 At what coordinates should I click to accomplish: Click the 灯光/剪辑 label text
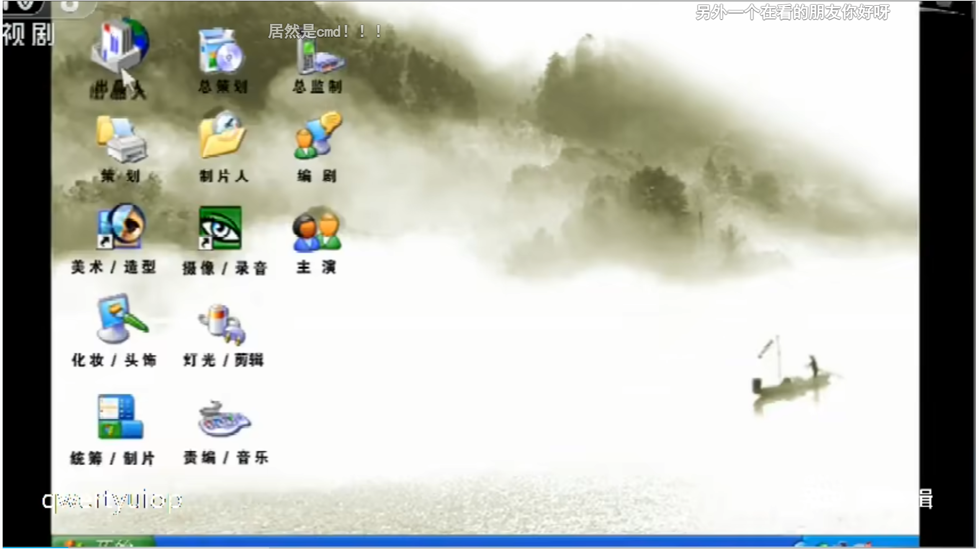tap(224, 360)
